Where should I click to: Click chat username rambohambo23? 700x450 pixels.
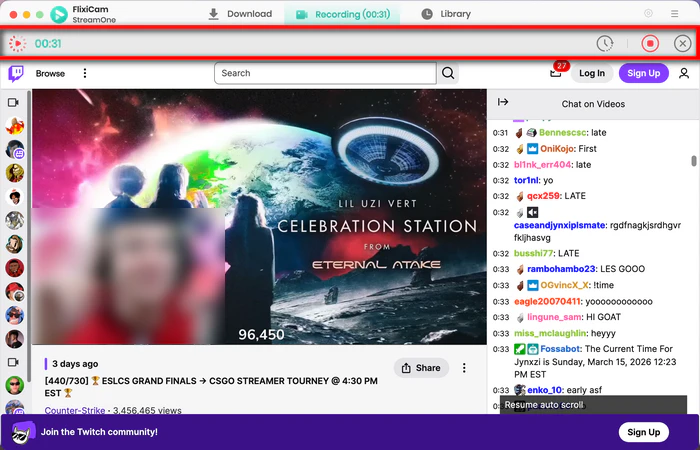561,269
